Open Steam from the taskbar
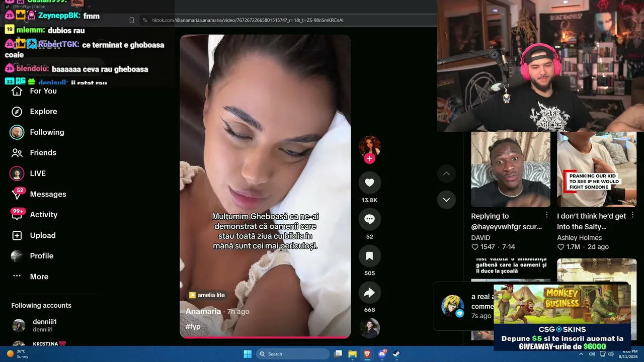 396,354
